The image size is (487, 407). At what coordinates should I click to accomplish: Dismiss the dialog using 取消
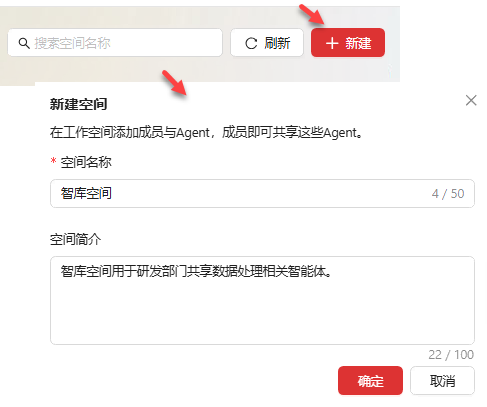(x=442, y=381)
